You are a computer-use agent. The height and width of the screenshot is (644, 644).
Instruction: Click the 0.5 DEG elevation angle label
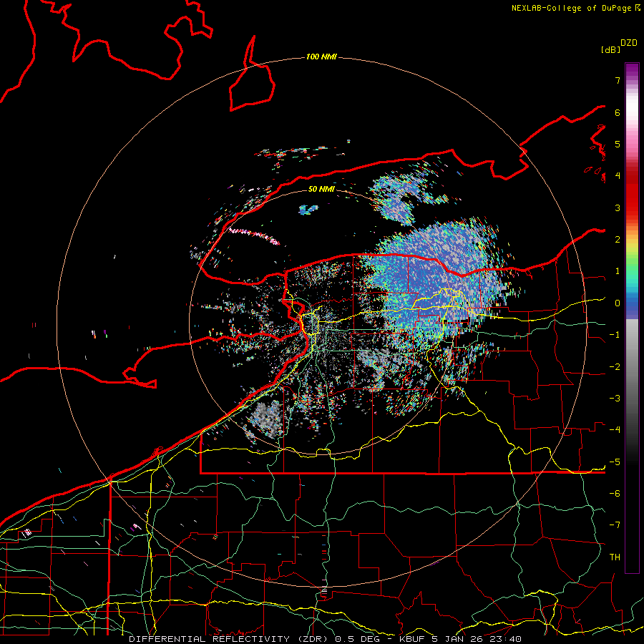pos(358,639)
